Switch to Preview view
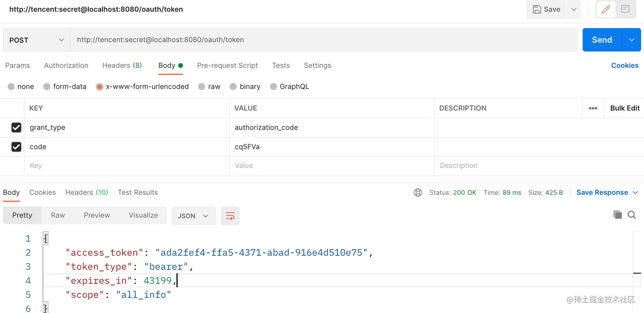The height and width of the screenshot is (313, 644). coord(97,215)
